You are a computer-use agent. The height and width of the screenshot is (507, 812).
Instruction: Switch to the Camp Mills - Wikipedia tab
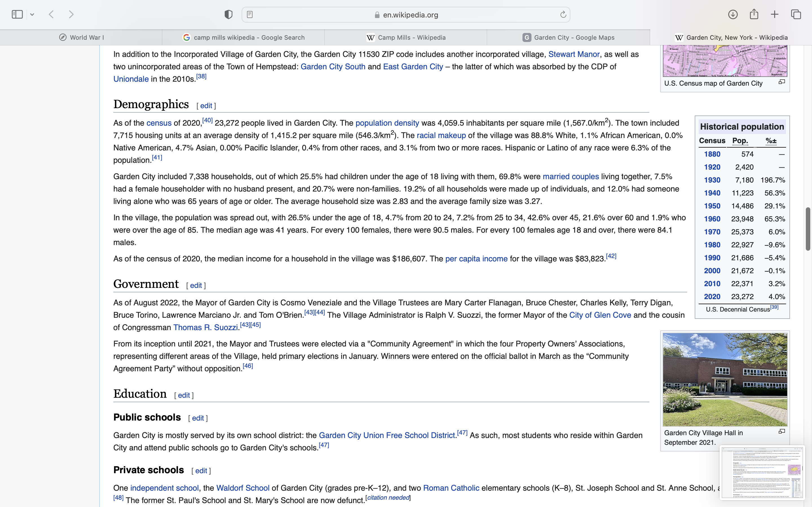pos(406,37)
